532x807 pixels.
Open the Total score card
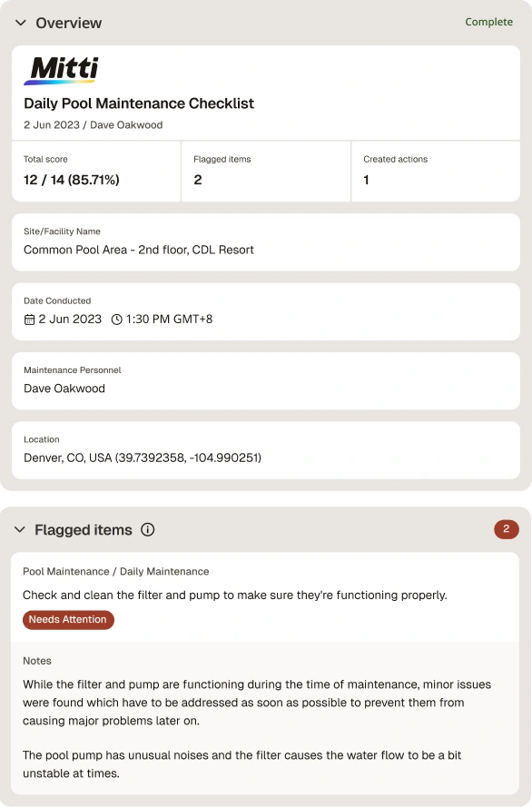point(96,172)
